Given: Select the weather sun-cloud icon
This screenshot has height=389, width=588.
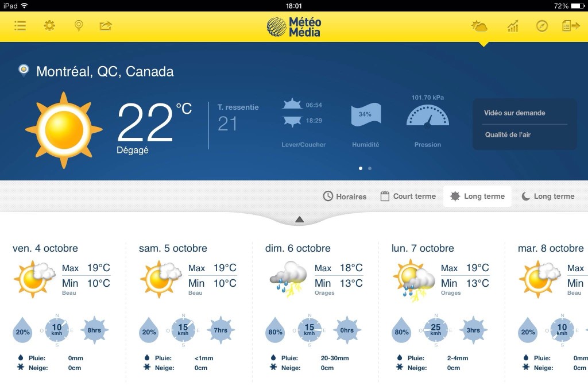Looking at the screenshot, I should point(479,26).
